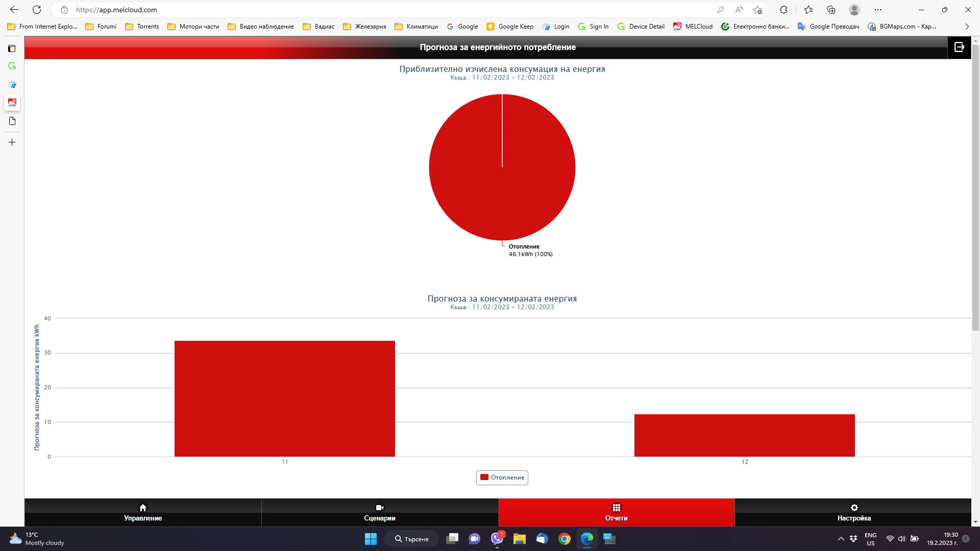Open MELCloud pinned sidebar tab
This screenshot has width=980, height=551.
click(12, 103)
